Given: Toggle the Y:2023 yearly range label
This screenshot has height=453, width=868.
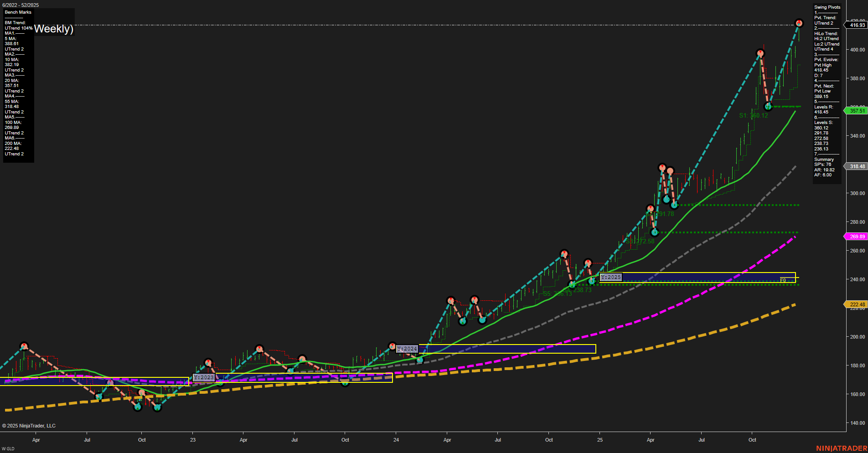Looking at the screenshot, I should (x=204, y=377).
